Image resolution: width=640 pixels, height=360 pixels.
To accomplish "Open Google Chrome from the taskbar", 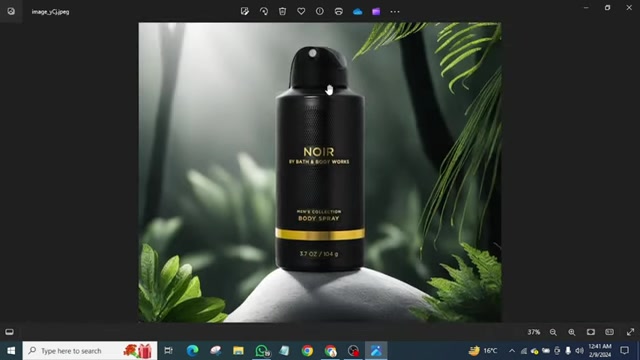I will [x=307, y=351].
